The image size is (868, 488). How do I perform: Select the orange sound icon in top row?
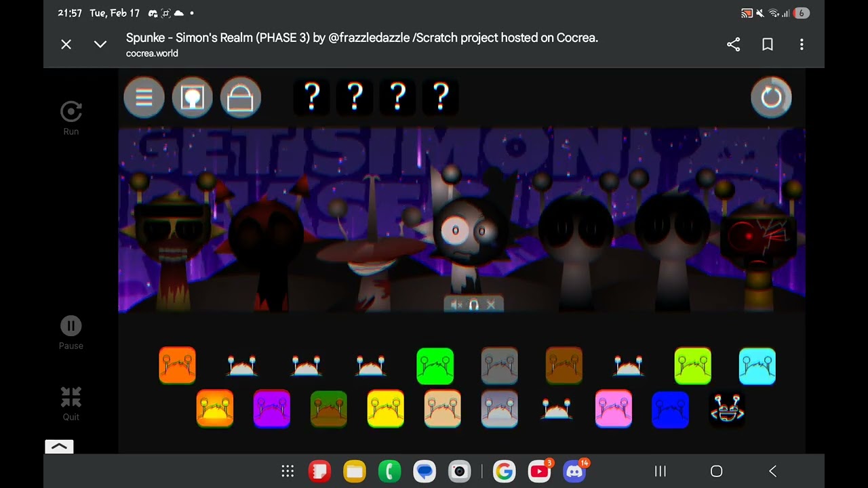(178, 366)
